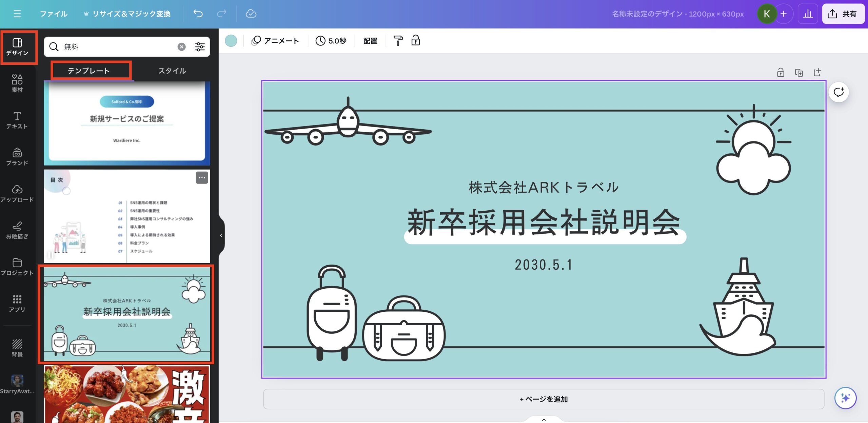The width and height of the screenshot is (868, 423).
Task: Add a collaborator with plus button
Action: tap(784, 14)
